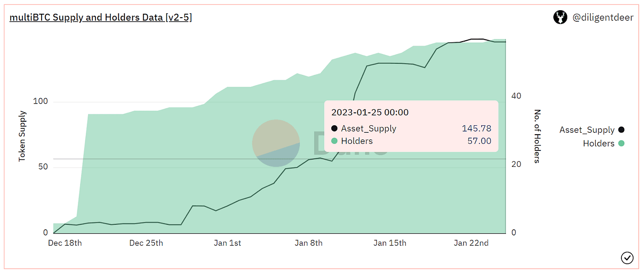Click the Jan 8th x-axis label
Screen dimensions: 644x274
coord(309,243)
